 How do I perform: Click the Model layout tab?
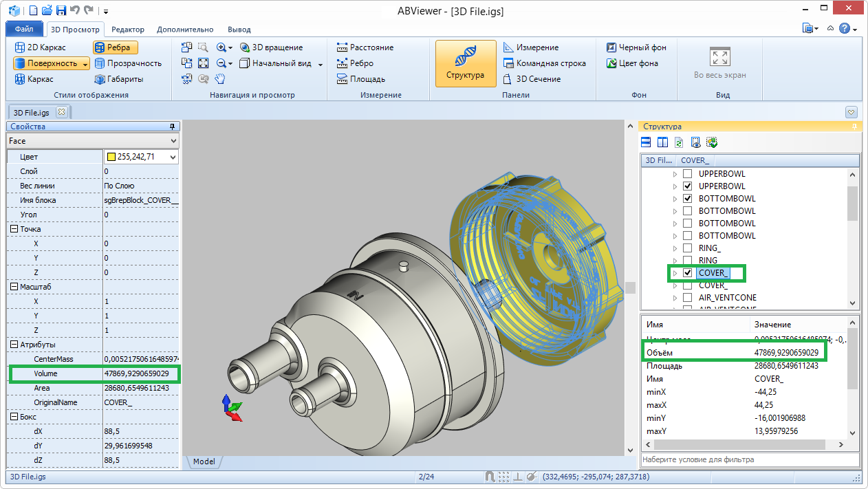pyautogui.click(x=204, y=461)
